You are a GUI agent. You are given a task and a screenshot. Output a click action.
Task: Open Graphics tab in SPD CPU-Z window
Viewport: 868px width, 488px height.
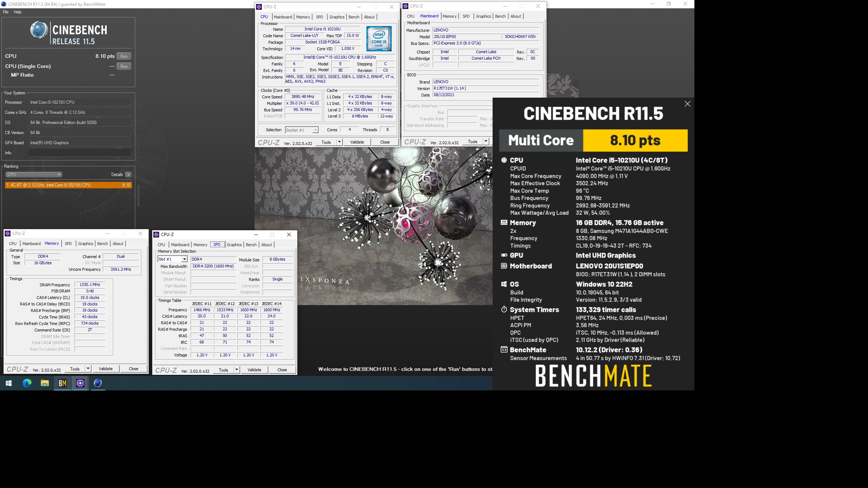234,245
